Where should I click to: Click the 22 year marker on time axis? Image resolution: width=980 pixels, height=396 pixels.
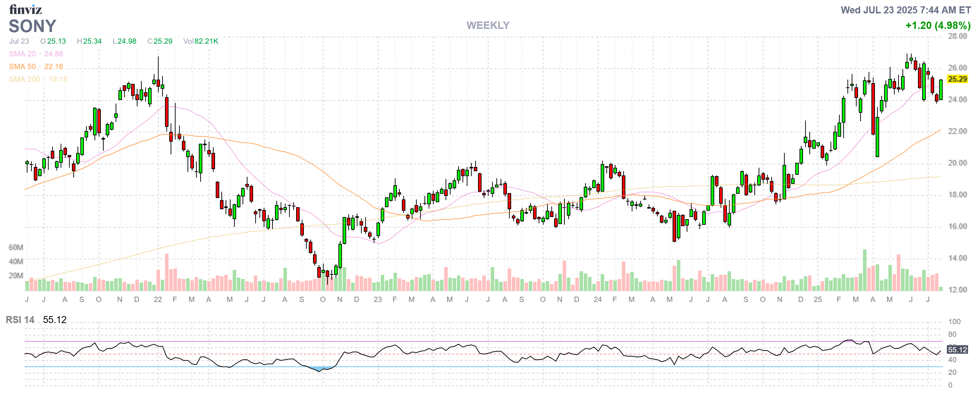point(158,299)
